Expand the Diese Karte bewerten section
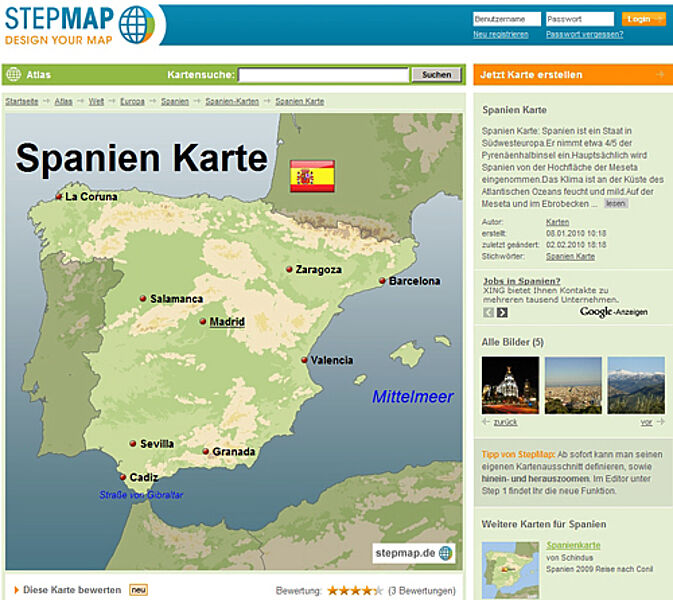The width and height of the screenshot is (673, 600). point(70,590)
